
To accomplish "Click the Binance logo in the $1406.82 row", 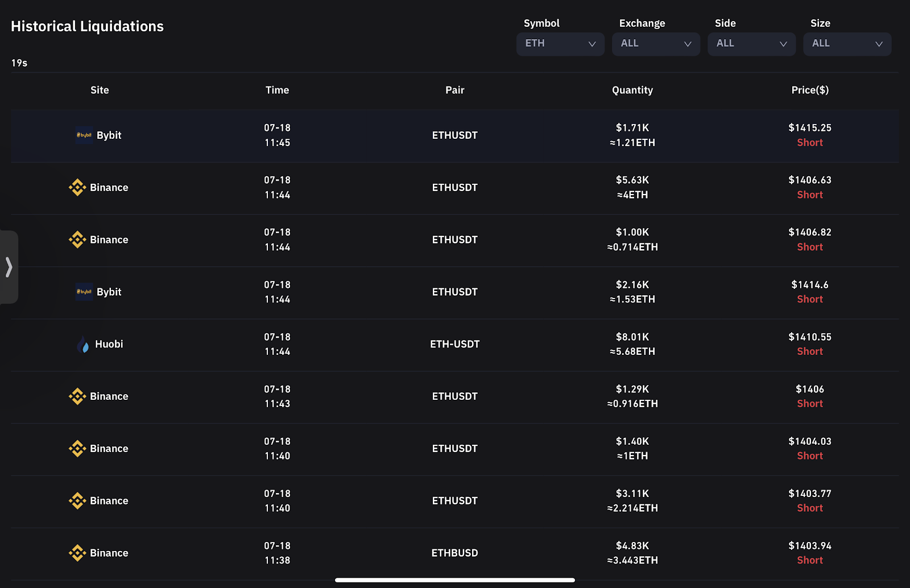I will click(77, 240).
